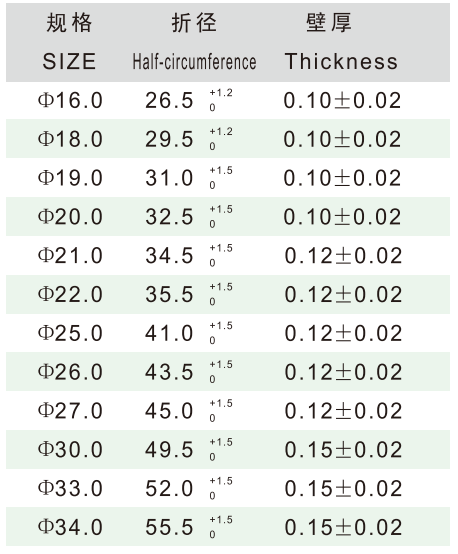This screenshot has height=554, width=458.
Task: Click half-circumference value 52.0
Action: (169, 489)
